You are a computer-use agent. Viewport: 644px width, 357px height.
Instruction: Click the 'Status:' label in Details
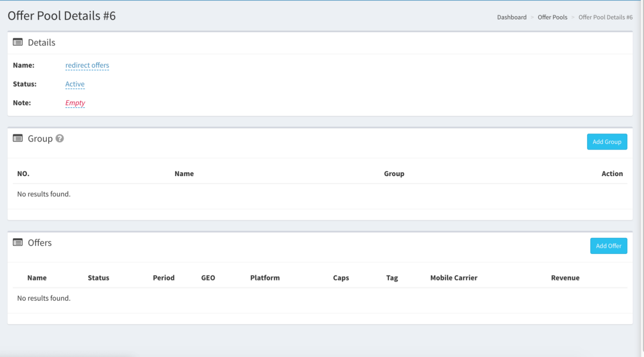coord(25,84)
